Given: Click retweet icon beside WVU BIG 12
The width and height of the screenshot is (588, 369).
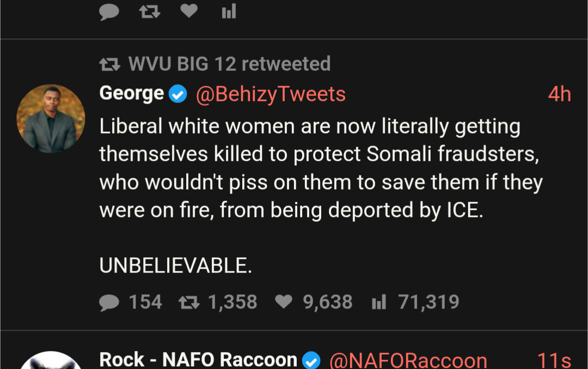Looking at the screenshot, I should [x=110, y=65].
